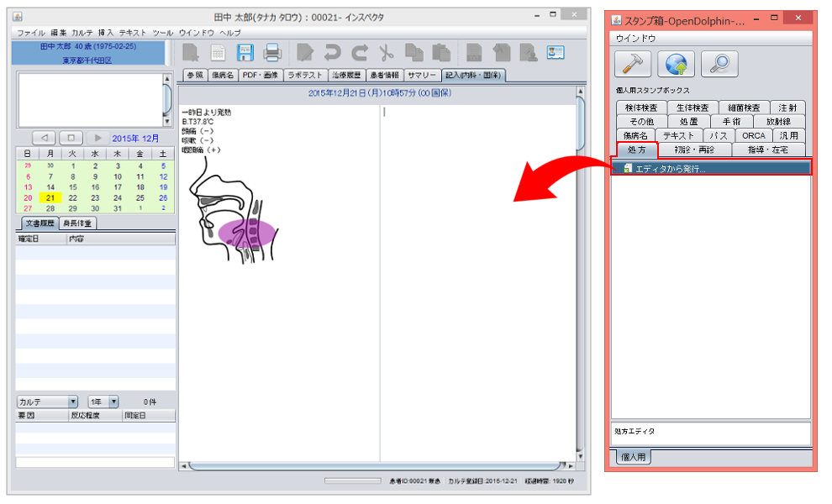This screenshot has width=832, height=504.
Task: Click the globe upload icon in stamp box
Action: tap(676, 64)
